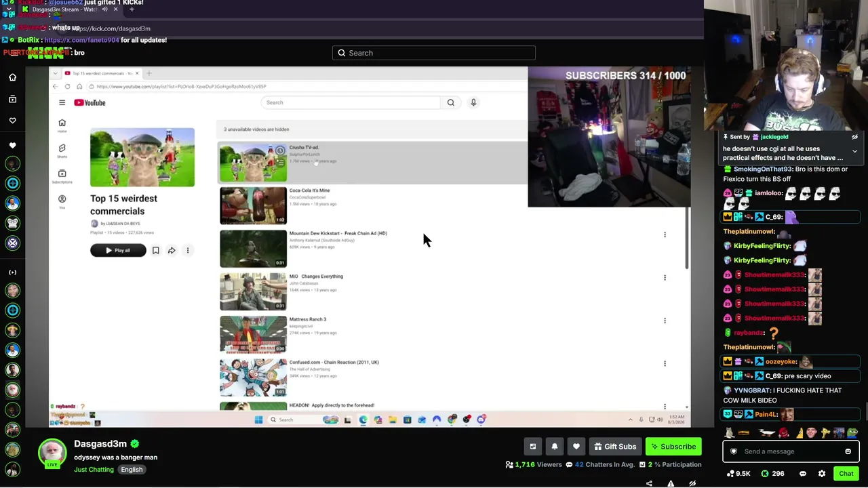The height and width of the screenshot is (488, 868).
Task: Open the large playlist cover thumbnail
Action: 142,157
